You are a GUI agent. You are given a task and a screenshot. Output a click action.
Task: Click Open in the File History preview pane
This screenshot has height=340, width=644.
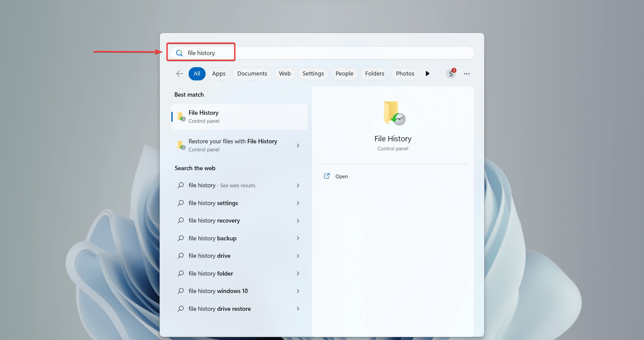[x=341, y=176]
